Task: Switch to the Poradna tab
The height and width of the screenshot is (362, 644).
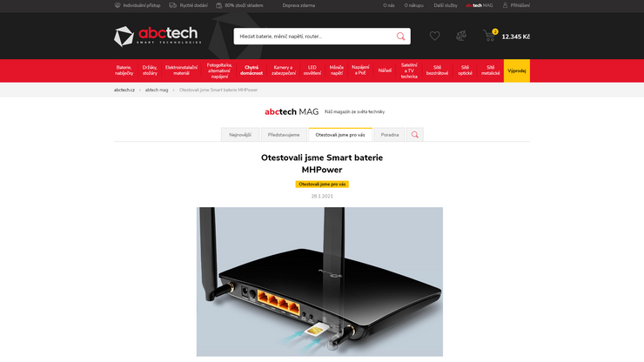Action: 389,135
